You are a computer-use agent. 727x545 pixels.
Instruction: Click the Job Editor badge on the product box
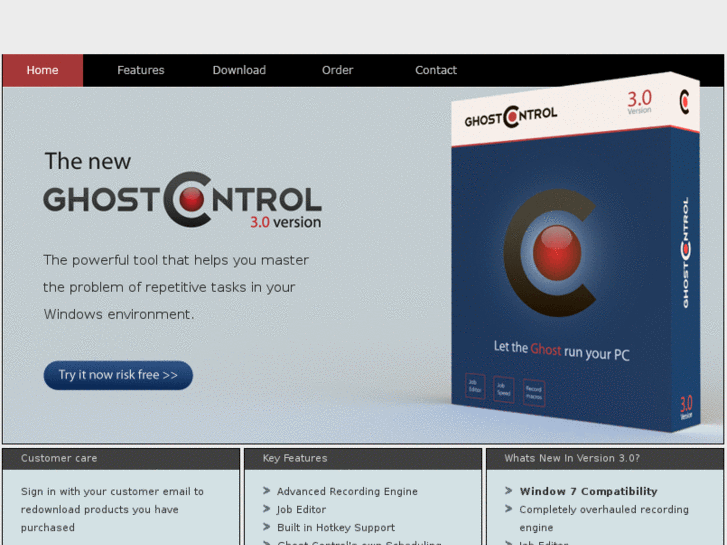point(475,386)
